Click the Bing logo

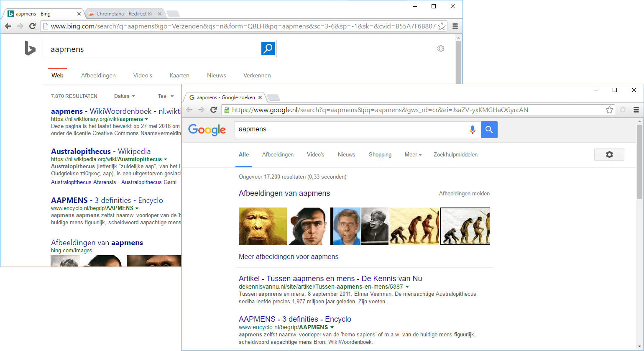pos(30,49)
